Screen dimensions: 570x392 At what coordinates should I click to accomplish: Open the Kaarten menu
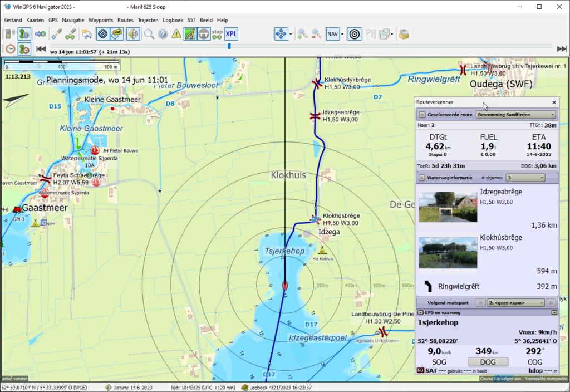click(x=35, y=20)
